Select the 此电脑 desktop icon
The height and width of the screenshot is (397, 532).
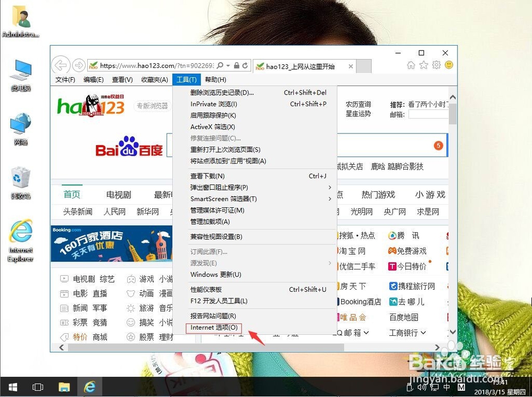[21, 75]
